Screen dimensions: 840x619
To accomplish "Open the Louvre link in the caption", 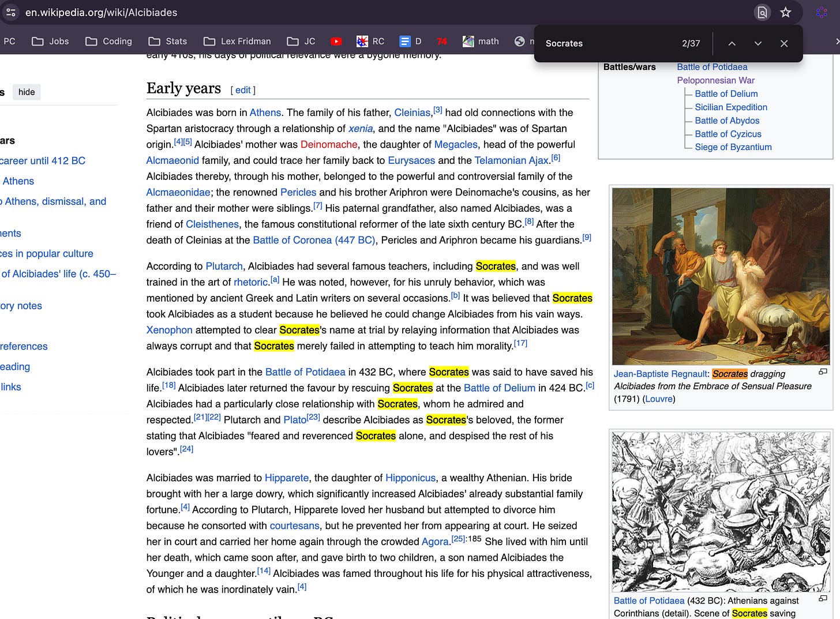I will [x=659, y=399].
